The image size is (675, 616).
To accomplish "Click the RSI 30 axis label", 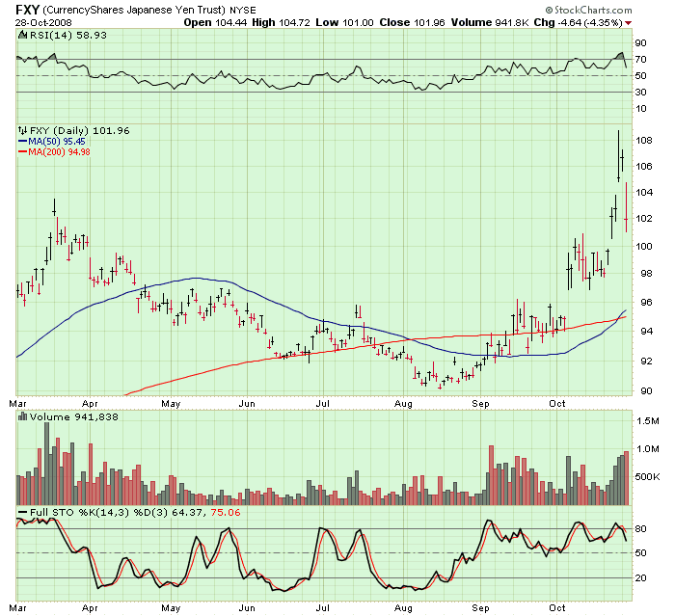I will pyautogui.click(x=641, y=93).
